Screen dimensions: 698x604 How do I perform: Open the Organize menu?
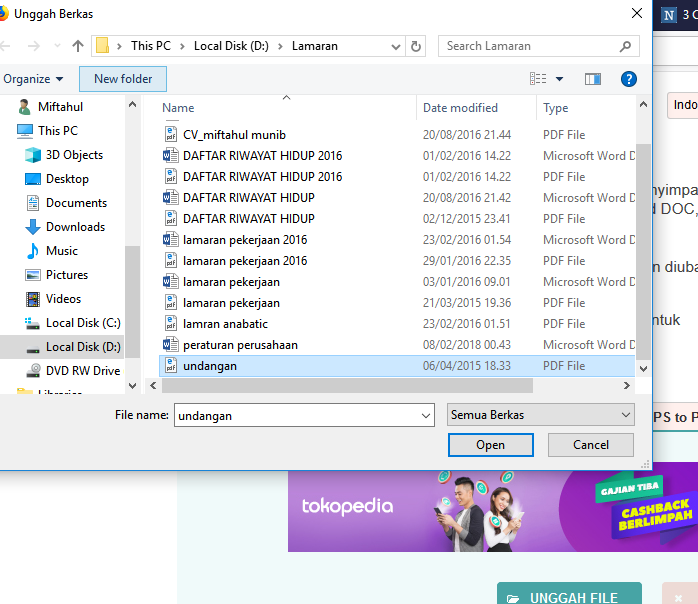coord(33,79)
